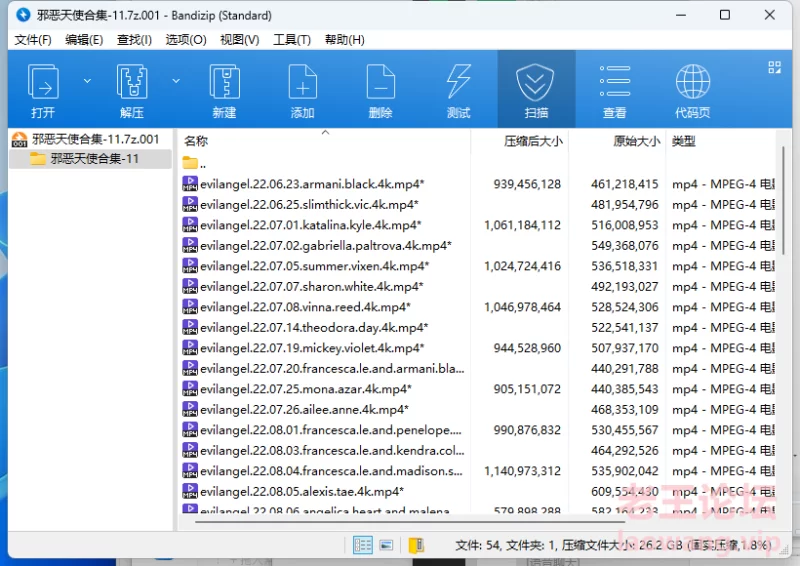800x566 pixels.
Task: Click the Test (测试) lightning icon
Action: 458,82
